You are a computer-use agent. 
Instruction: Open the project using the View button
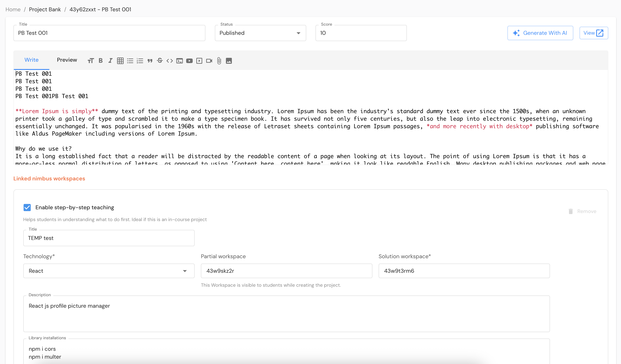point(594,33)
